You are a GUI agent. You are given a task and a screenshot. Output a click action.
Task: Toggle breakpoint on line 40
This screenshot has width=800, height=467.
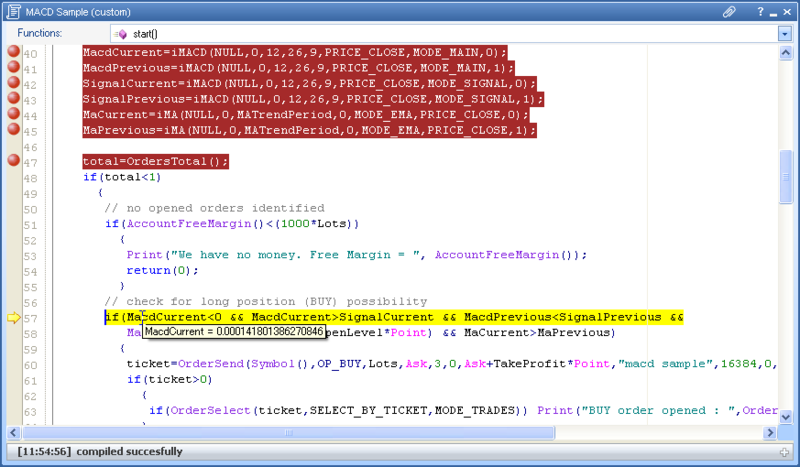pyautogui.click(x=14, y=51)
